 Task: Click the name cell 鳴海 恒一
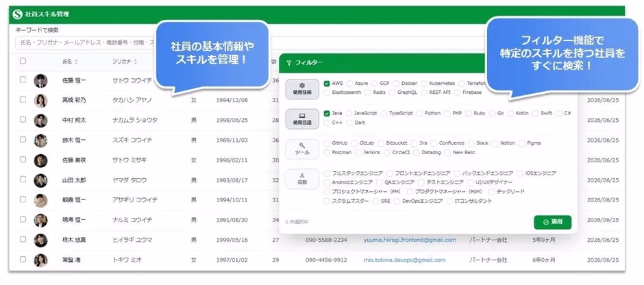tap(74, 220)
